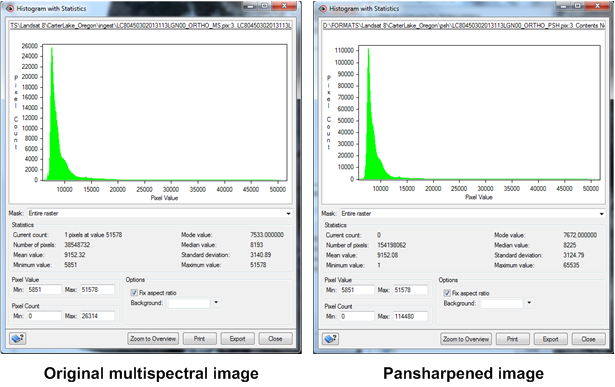615x387 pixels.
Task: Select number of pixels 154198062 text
Action: (x=391, y=245)
